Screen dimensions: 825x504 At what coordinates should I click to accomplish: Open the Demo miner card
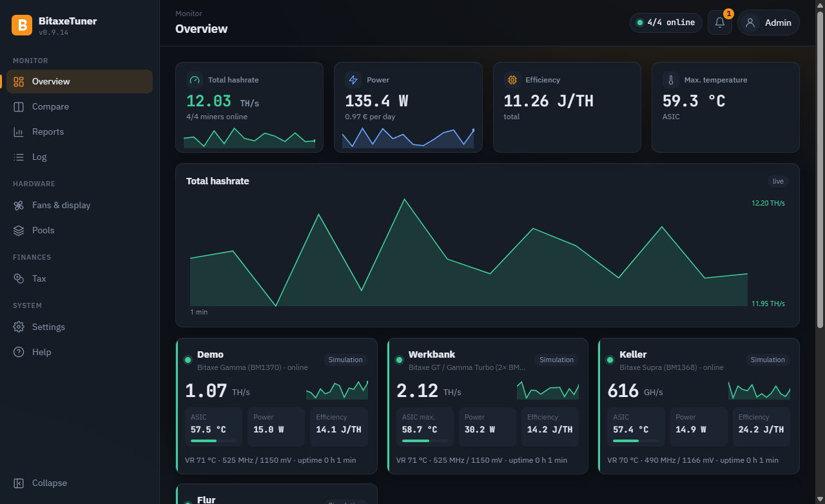tap(277, 406)
